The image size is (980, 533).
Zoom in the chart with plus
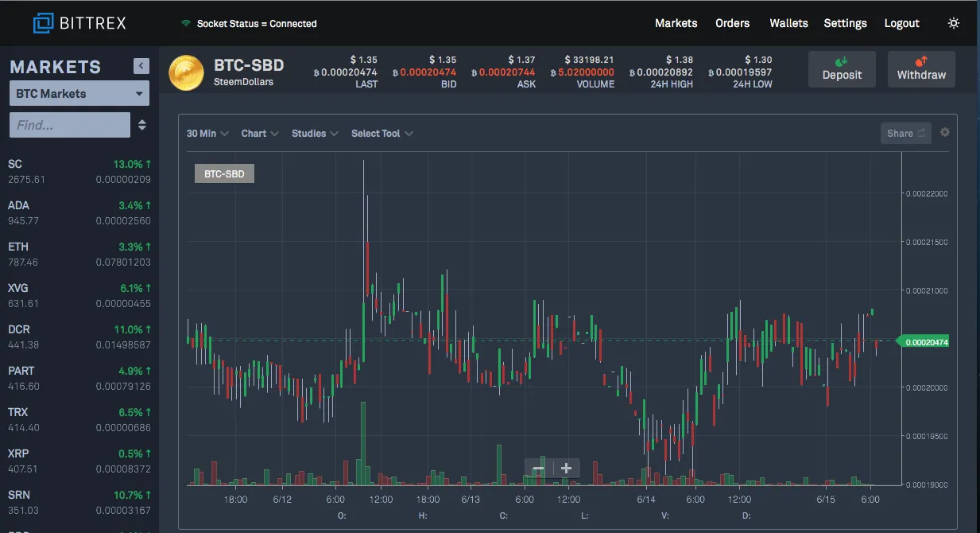tap(566, 468)
